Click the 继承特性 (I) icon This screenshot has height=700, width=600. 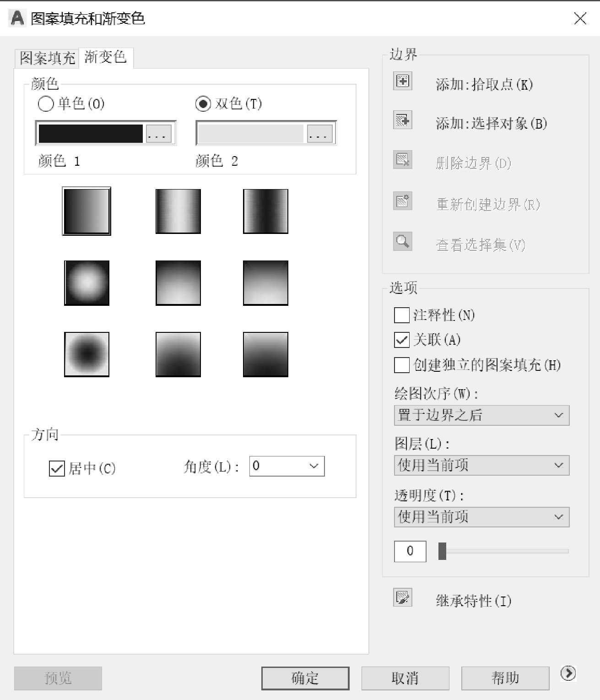(403, 597)
